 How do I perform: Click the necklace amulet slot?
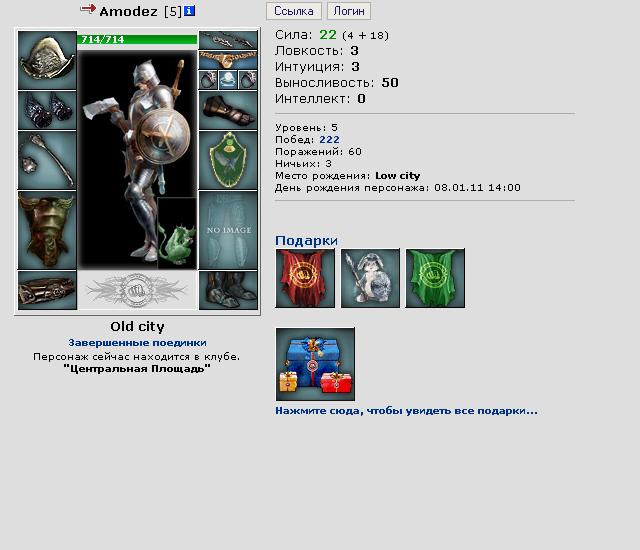point(228,60)
